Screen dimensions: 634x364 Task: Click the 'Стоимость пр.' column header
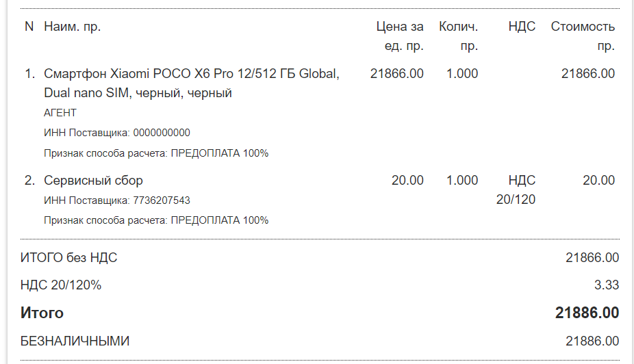point(583,36)
